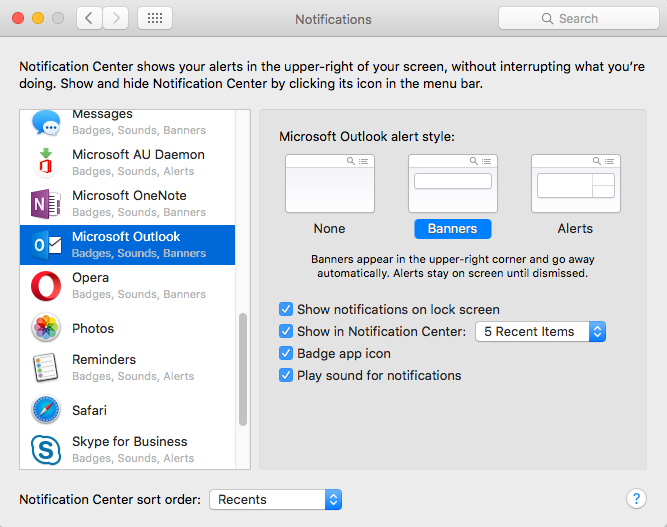Pick the Photos app icon

pos(46,328)
